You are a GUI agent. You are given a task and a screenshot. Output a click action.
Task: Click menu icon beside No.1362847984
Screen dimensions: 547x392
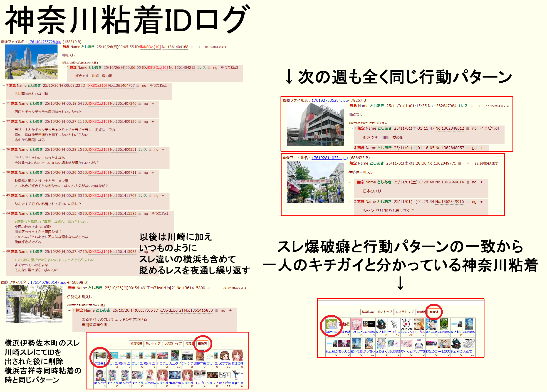[x=471, y=106]
